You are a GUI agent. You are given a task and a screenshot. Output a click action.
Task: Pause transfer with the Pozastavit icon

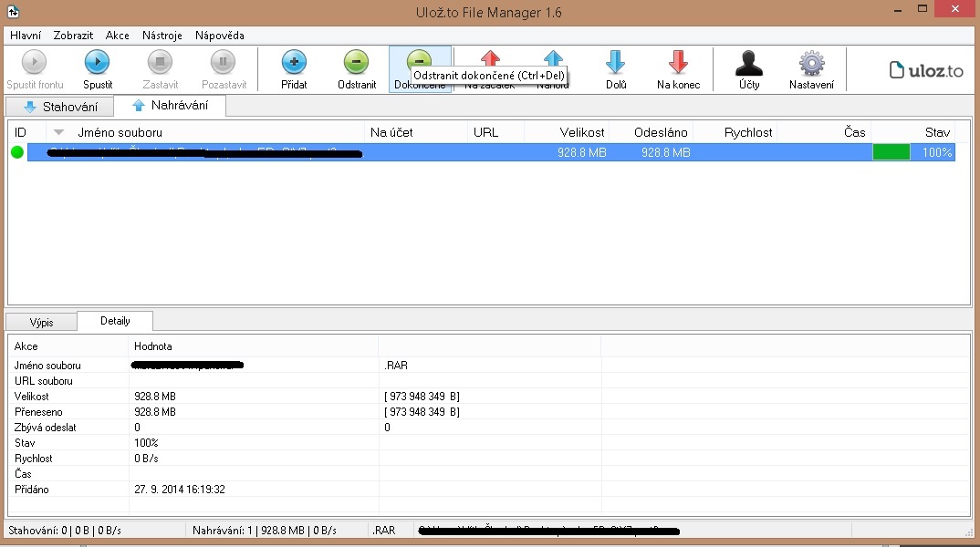tap(224, 62)
